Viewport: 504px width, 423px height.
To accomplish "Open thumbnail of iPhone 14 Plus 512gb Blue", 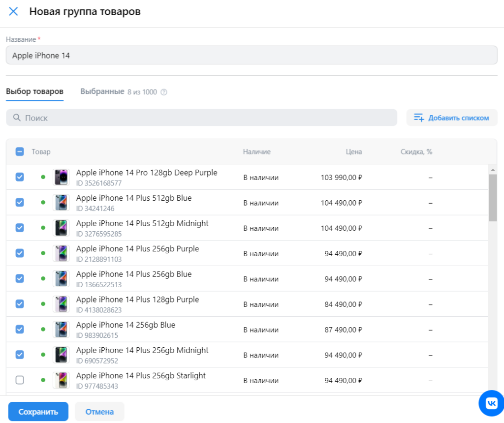I will (61, 202).
